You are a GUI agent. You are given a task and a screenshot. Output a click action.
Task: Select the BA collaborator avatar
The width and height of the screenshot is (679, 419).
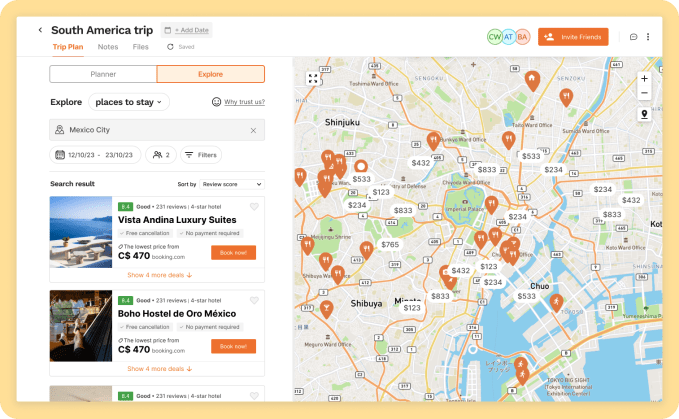click(x=523, y=37)
